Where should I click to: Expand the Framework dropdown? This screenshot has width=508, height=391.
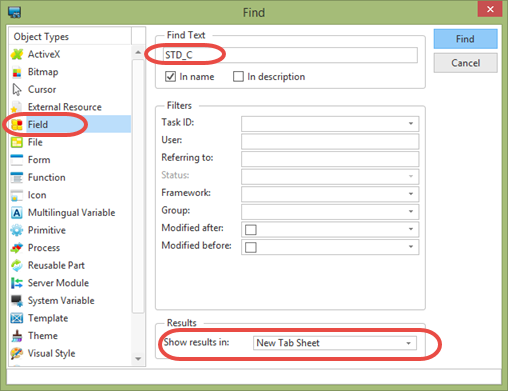(411, 194)
